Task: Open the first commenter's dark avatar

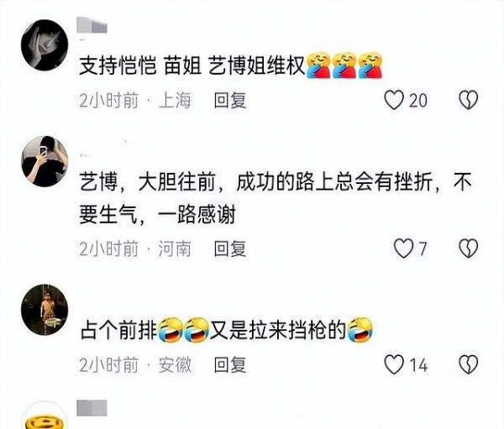Action: (45, 45)
